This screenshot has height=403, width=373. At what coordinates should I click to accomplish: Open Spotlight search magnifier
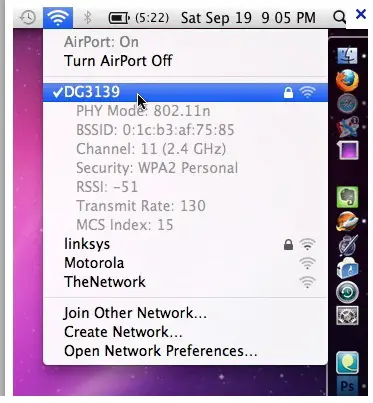click(339, 17)
